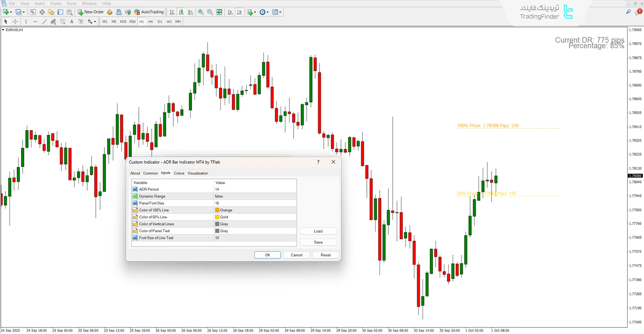Open the Templates dropdown arrow

point(280,12)
